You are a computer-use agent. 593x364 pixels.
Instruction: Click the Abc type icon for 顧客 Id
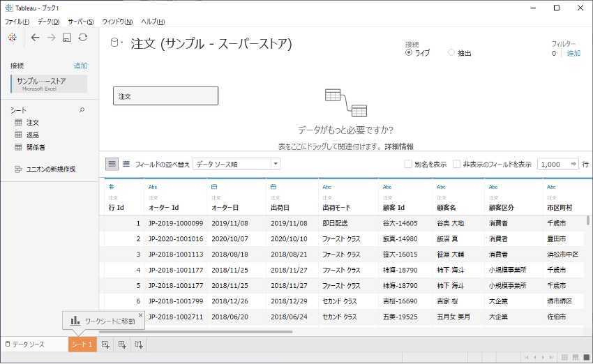(x=387, y=187)
